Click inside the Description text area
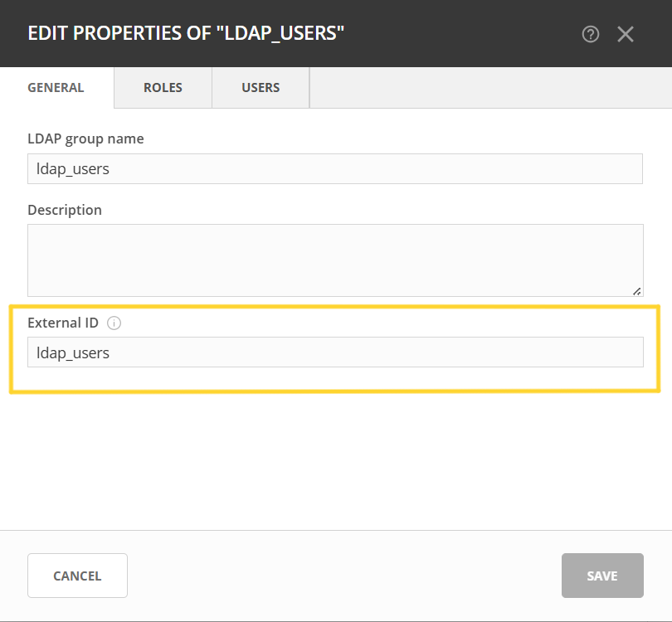Image resolution: width=672 pixels, height=622 pixels. click(x=335, y=260)
